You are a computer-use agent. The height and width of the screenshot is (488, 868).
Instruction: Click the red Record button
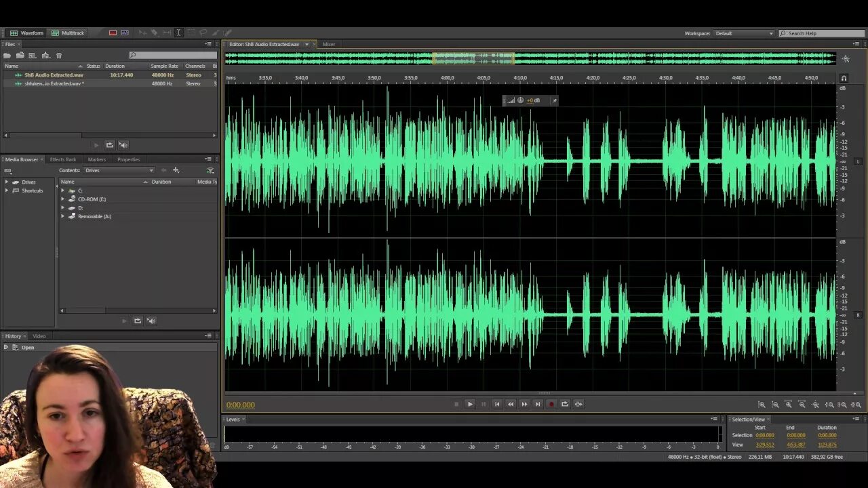tap(551, 404)
